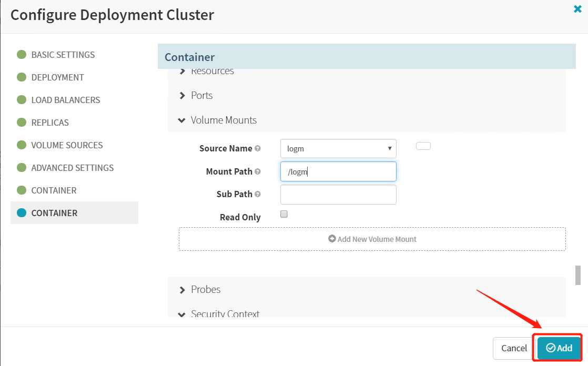
Task: Click the green status dot beside Basic Settings
Action: pos(22,55)
